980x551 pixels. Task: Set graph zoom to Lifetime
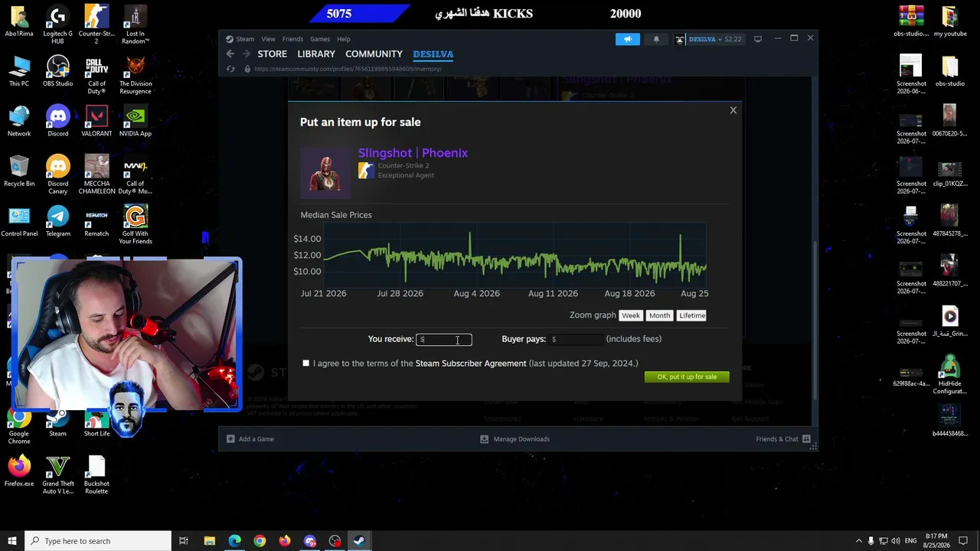pyautogui.click(x=692, y=315)
